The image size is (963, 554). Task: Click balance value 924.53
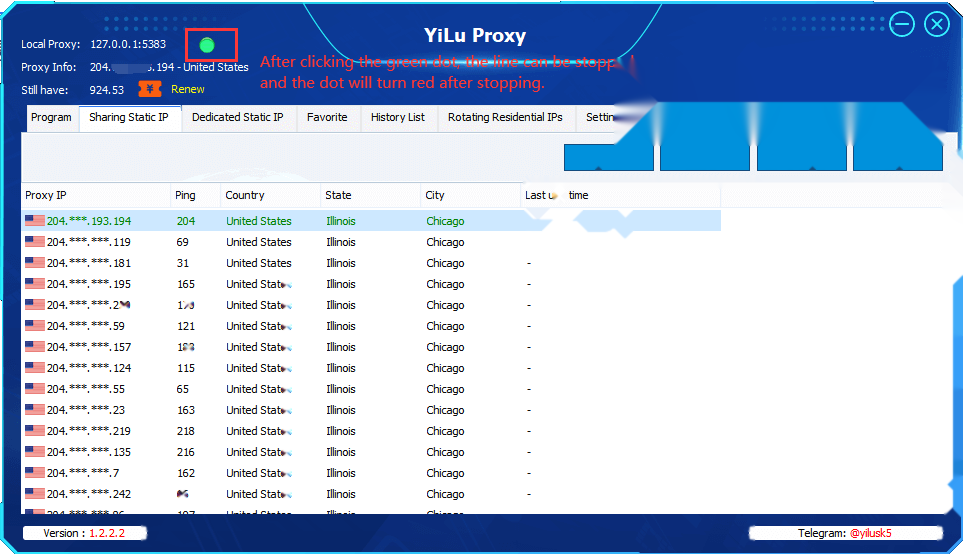click(x=106, y=90)
